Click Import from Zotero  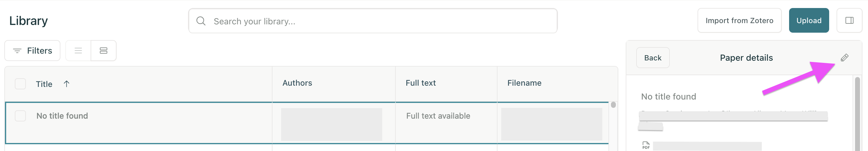point(739,21)
